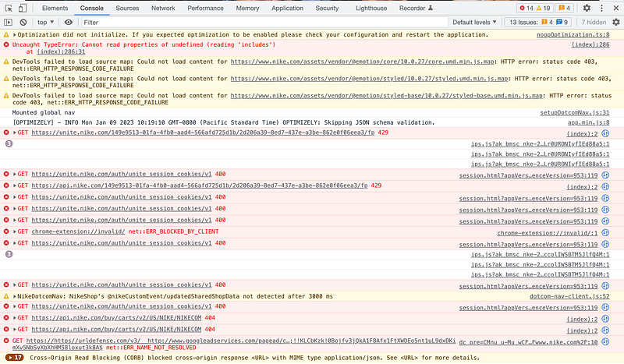Open the app.min.js:8 source link
This screenshot has width=624, height=364.
[589, 122]
